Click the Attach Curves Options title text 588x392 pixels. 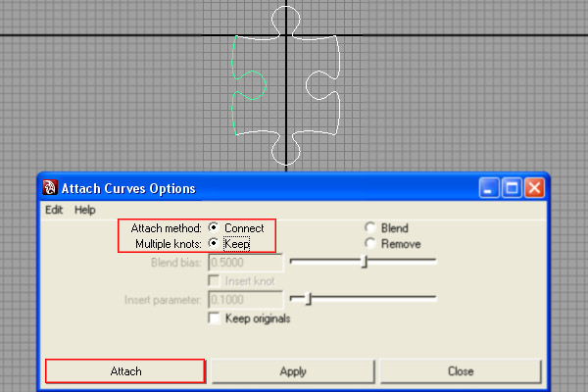pos(128,188)
